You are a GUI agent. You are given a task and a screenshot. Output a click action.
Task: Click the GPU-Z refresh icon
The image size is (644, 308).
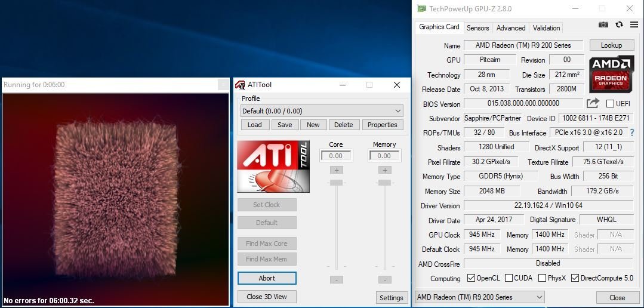619,24
